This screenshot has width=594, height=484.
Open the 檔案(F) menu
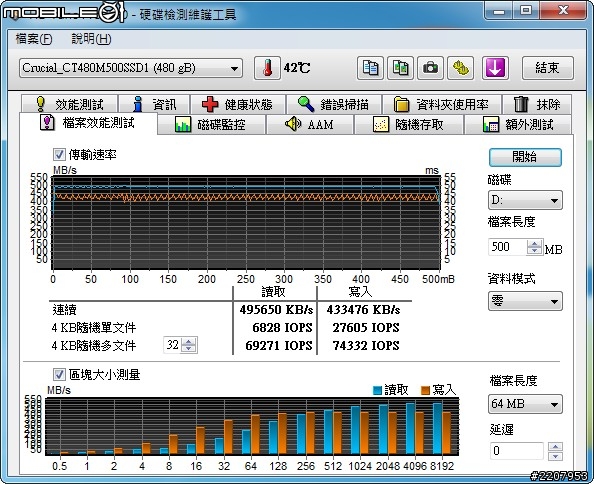(34, 39)
